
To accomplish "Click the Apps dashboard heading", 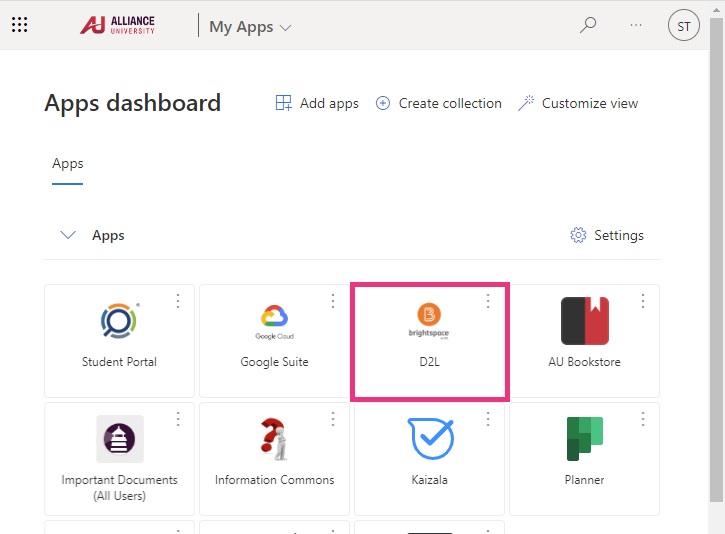I will click(x=133, y=103).
